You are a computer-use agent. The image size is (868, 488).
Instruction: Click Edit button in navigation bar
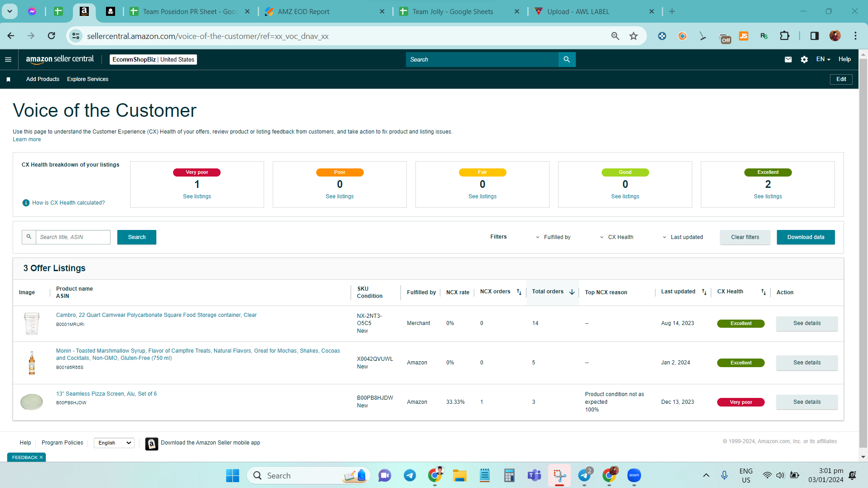841,79
